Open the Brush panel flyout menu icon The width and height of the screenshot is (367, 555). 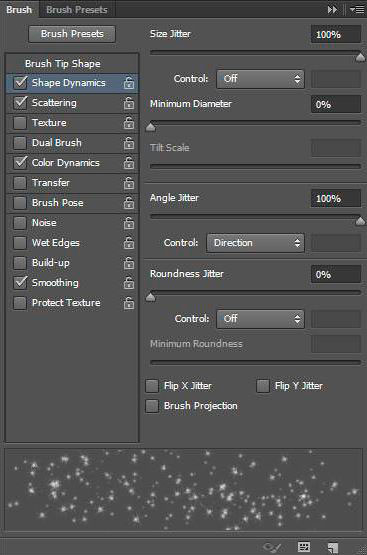point(357,10)
